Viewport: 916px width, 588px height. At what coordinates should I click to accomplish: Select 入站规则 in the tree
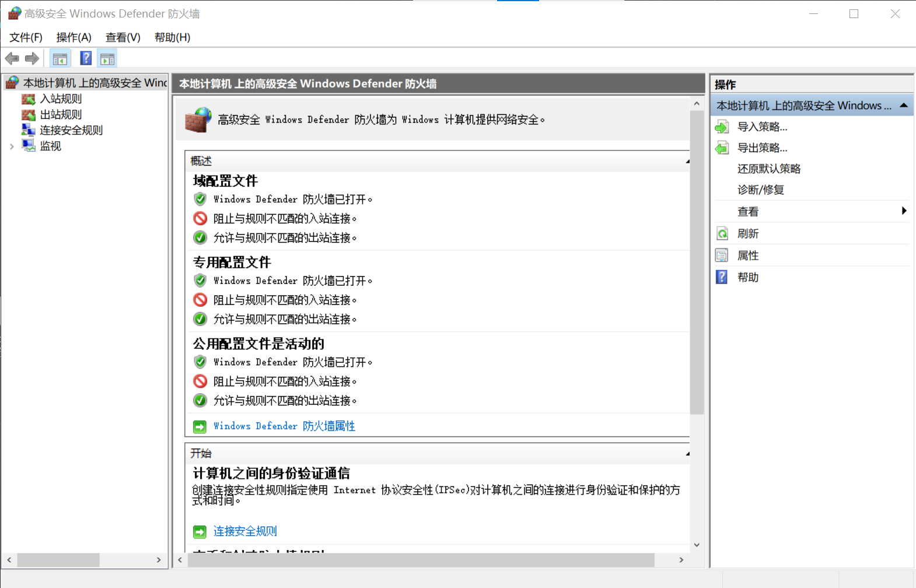(x=61, y=99)
